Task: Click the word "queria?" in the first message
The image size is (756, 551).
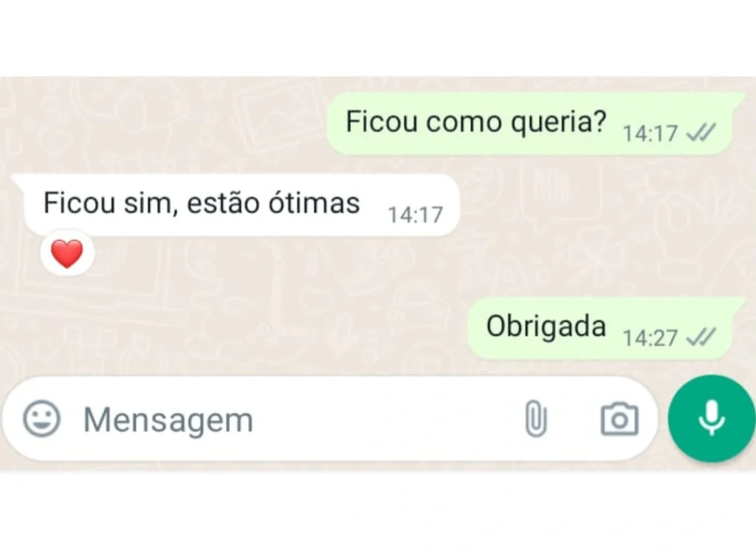Action: click(558, 122)
